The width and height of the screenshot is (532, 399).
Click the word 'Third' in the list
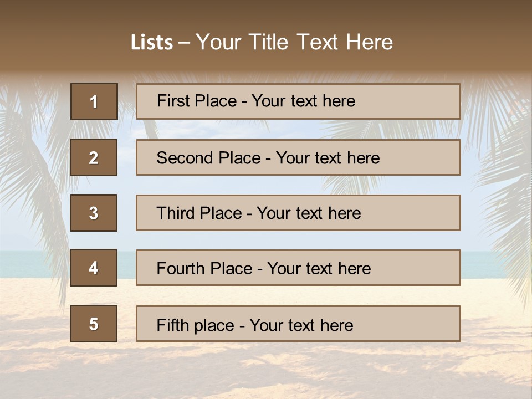175,213
